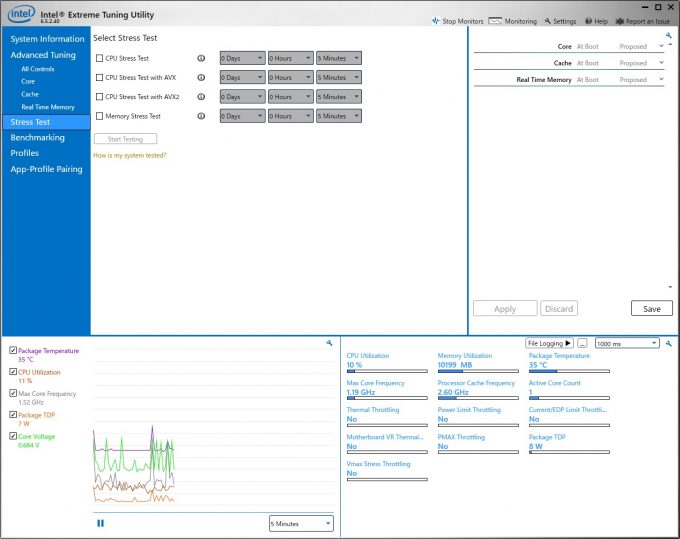
Task: Uncheck Package Temperature graph checkbox
Action: coord(13,350)
